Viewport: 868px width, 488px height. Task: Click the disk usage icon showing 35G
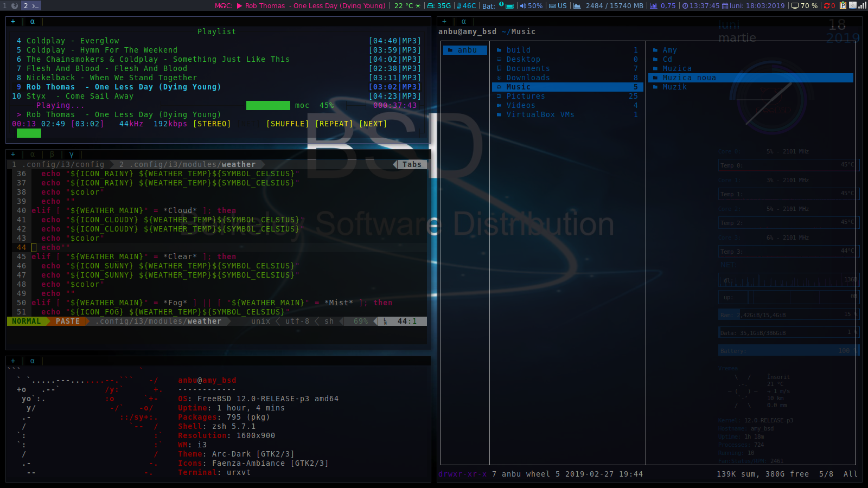pos(431,6)
